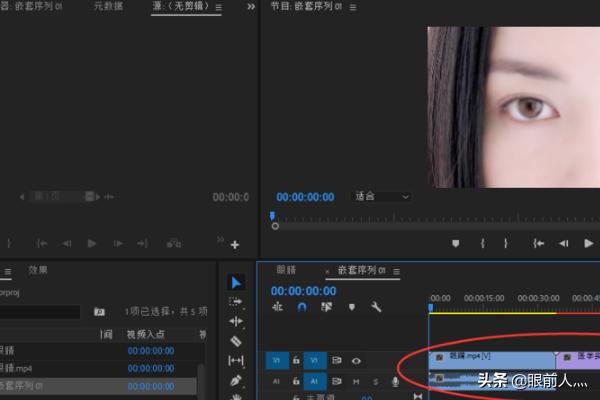Open the 适合 zoom level dropdown
The width and height of the screenshot is (600, 400).
[x=381, y=197]
